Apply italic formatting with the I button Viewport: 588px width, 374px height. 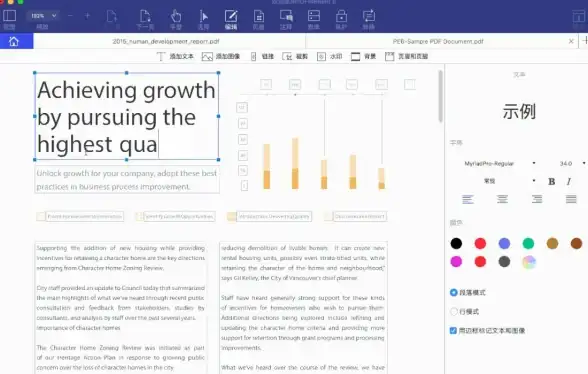(x=569, y=182)
